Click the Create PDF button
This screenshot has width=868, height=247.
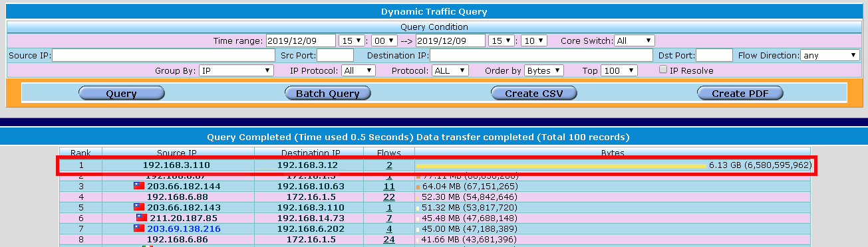tap(740, 94)
